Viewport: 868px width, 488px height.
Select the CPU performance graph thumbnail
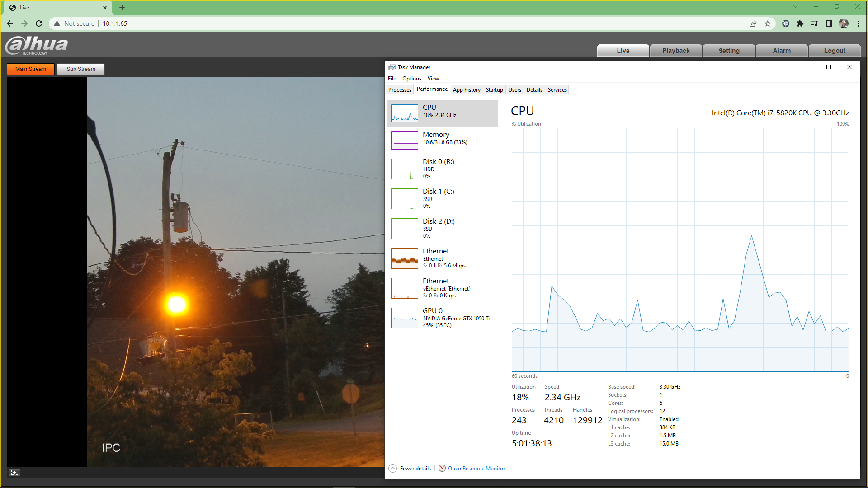coord(404,113)
